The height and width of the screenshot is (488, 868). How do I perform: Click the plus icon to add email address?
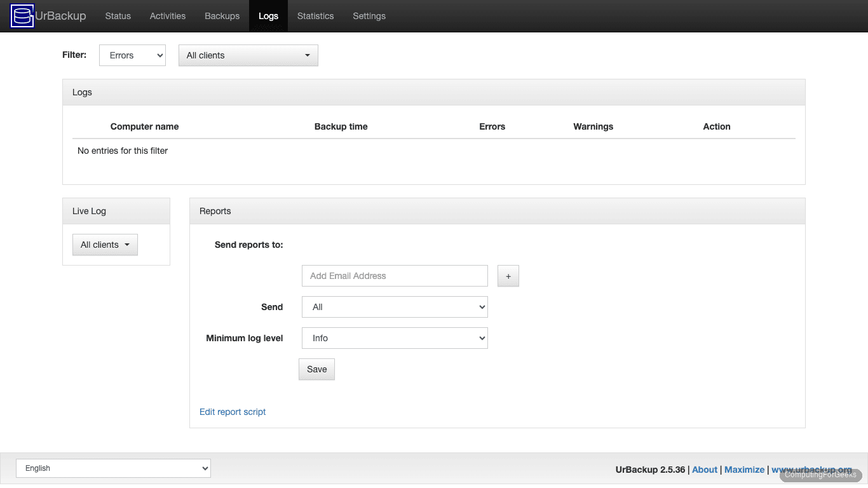coord(508,276)
